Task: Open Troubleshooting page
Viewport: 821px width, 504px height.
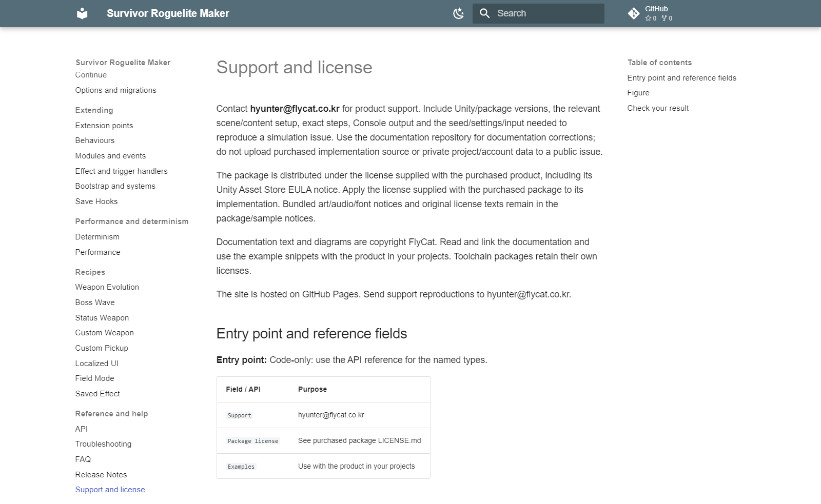Action: 103,444
